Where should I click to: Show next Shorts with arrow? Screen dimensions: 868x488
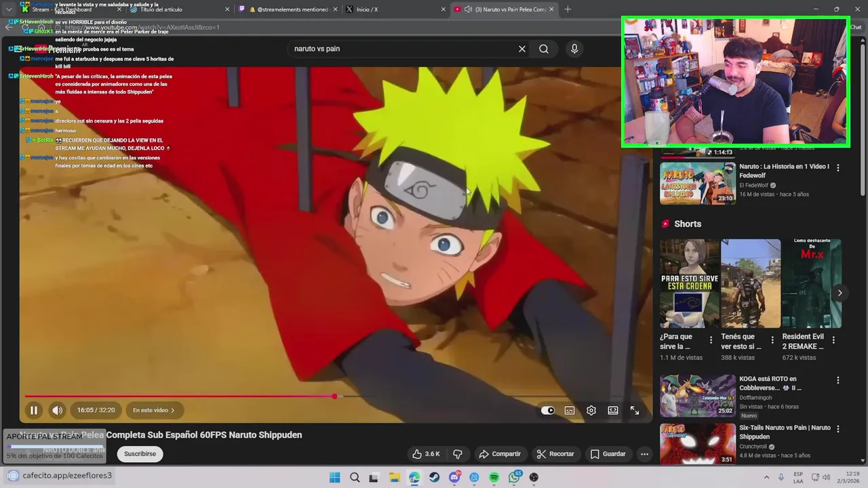coord(840,293)
